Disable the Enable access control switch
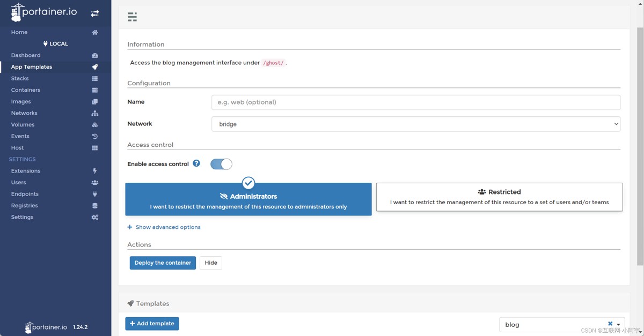The width and height of the screenshot is (644, 336). (x=221, y=164)
